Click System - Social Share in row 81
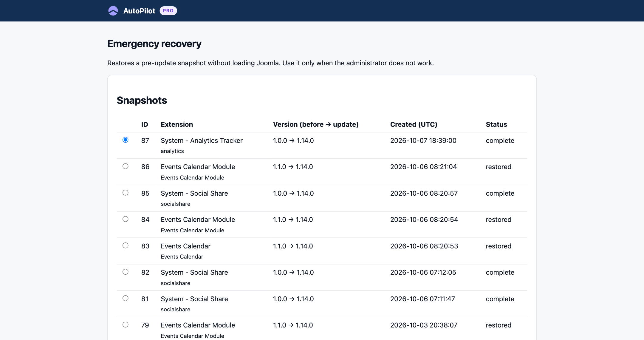 click(x=194, y=299)
